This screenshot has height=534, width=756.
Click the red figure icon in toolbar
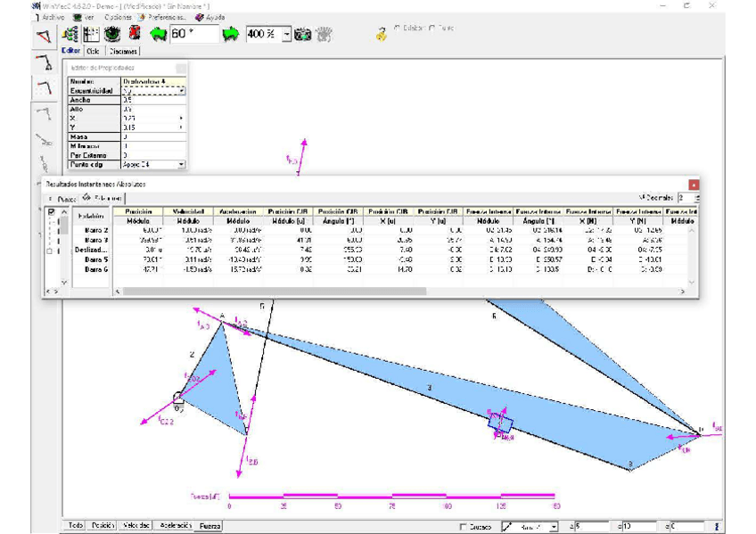pos(135,35)
